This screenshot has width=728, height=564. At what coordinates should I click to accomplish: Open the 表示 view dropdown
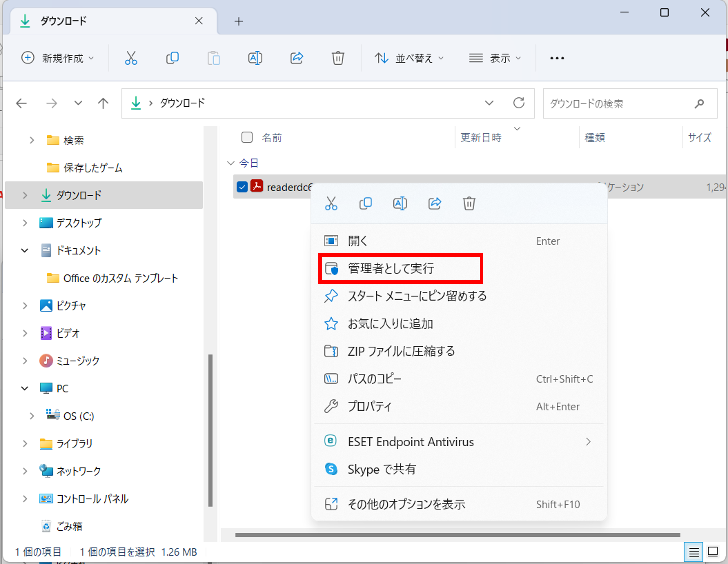(x=495, y=58)
